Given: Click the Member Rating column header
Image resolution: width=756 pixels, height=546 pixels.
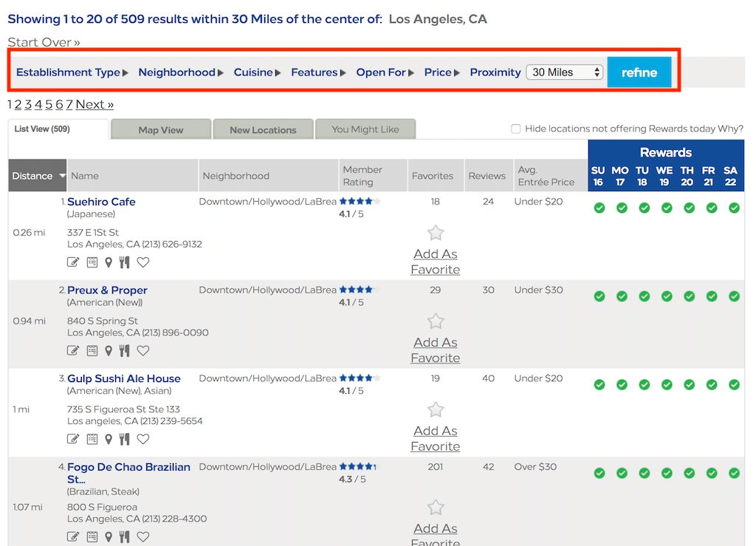Looking at the screenshot, I should coord(373,176).
